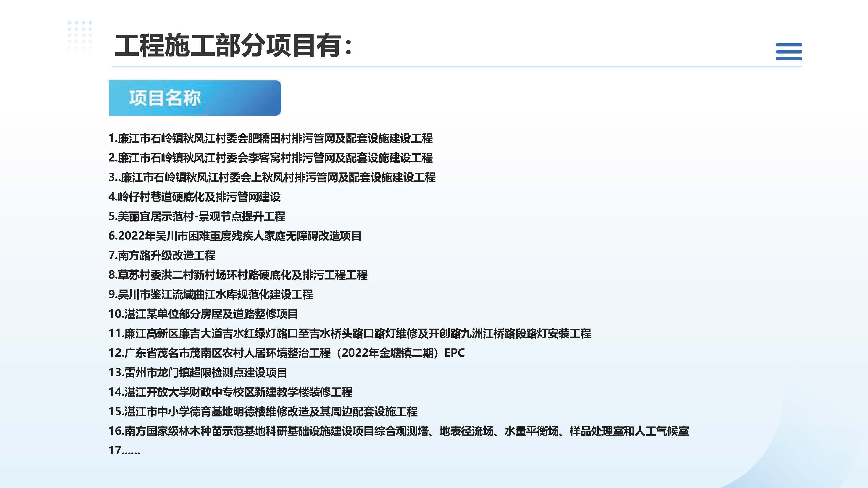Image resolution: width=868 pixels, height=488 pixels.
Task: Select item 1 廉江市石岭镇秋风江村委会肥糯田村排污管网
Action: pos(271,138)
